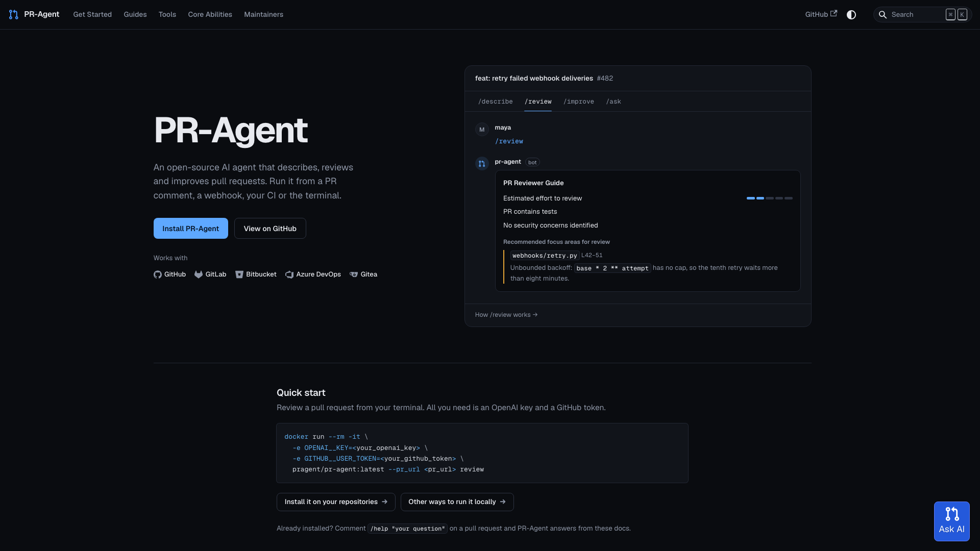
Task: Click the Install PR-Agent button
Action: pos(191,229)
